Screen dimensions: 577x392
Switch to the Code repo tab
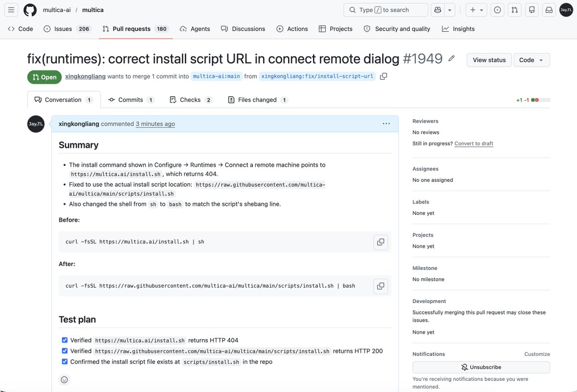[20, 29]
